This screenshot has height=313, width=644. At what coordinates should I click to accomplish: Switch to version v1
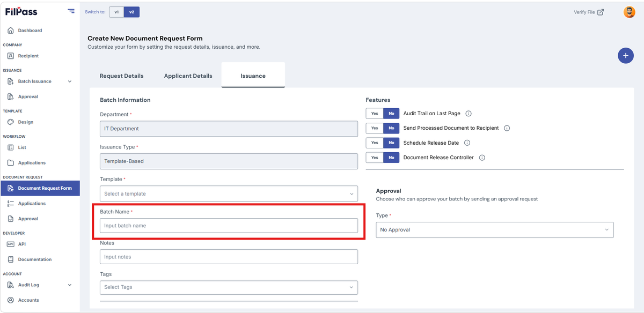[116, 12]
